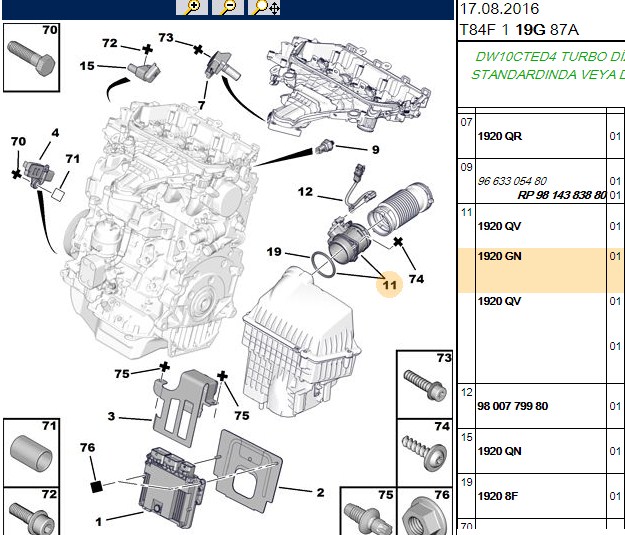Viewport: 625px width, 535px height.
Task: Click the T84F 1 19G 87A code
Action: pyautogui.click(x=519, y=30)
